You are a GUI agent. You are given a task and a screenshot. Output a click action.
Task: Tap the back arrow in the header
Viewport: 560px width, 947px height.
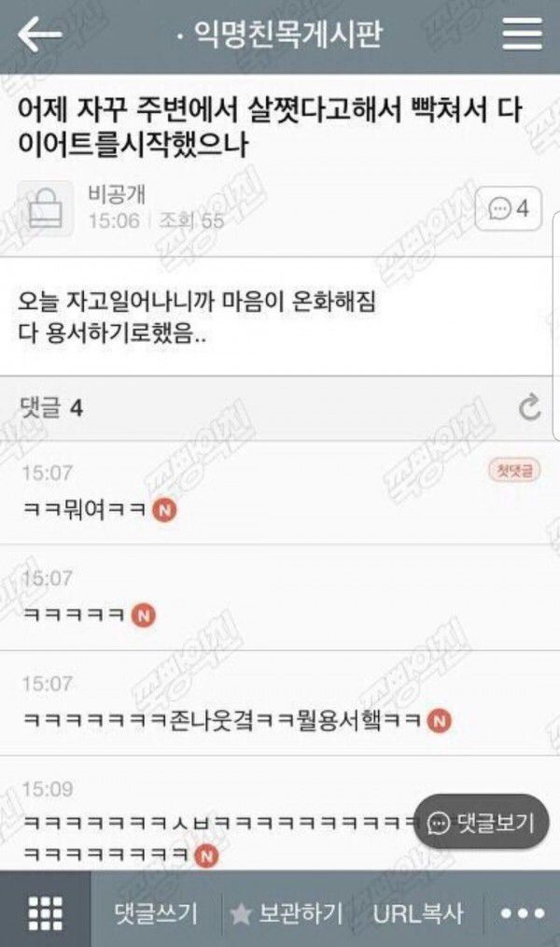click(38, 35)
